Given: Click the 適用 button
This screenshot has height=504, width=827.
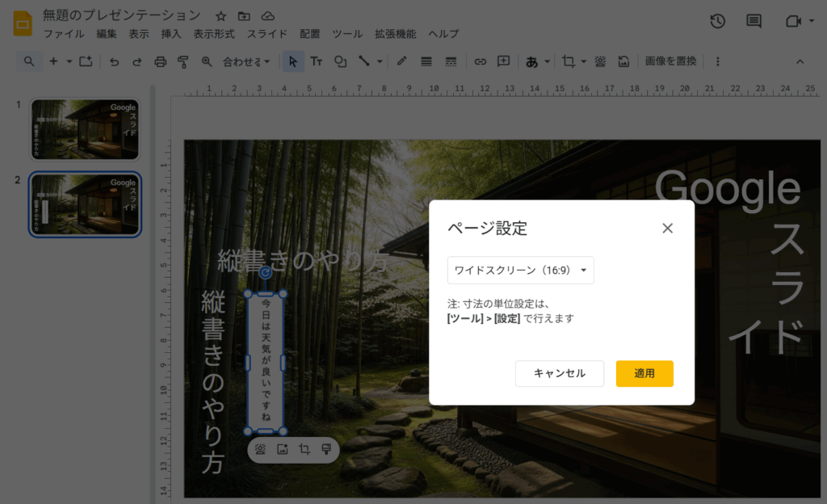Looking at the screenshot, I should pyautogui.click(x=644, y=373).
